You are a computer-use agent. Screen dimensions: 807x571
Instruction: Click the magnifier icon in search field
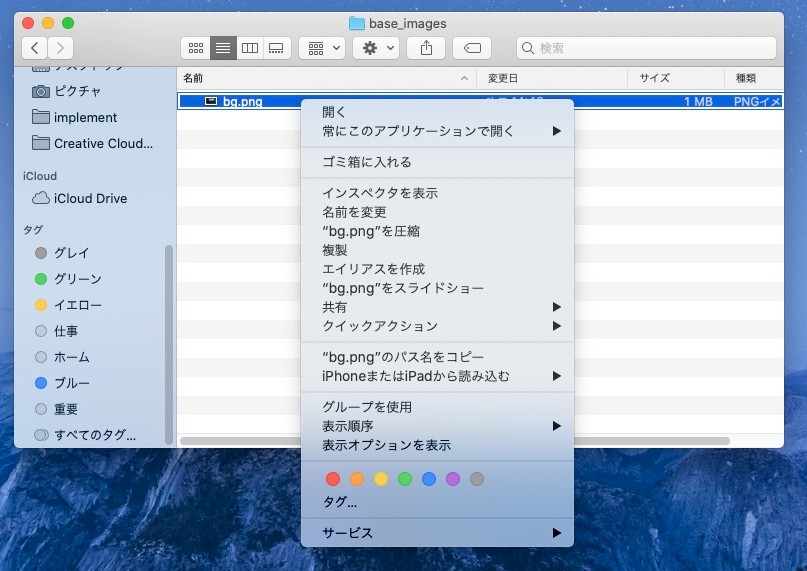pyautogui.click(x=528, y=48)
